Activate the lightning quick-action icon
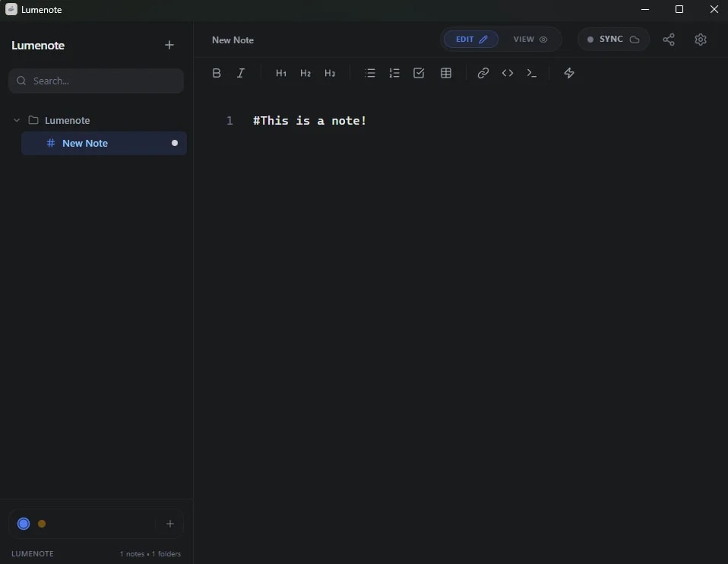The image size is (728, 564). pos(569,72)
